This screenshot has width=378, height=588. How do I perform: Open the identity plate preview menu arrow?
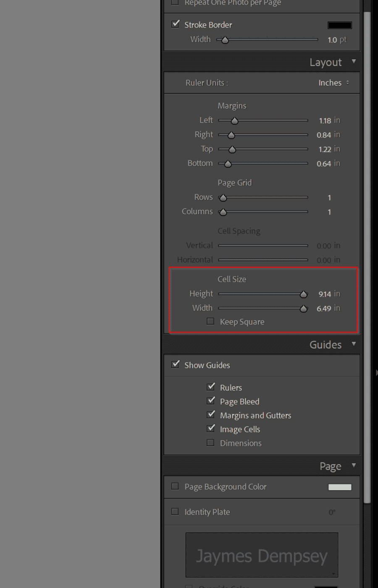(x=333, y=573)
